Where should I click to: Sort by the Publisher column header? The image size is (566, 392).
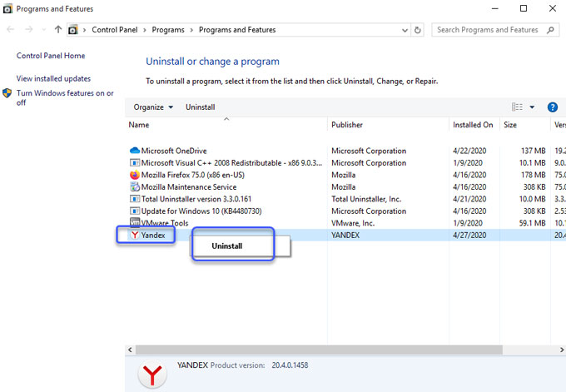[347, 125]
